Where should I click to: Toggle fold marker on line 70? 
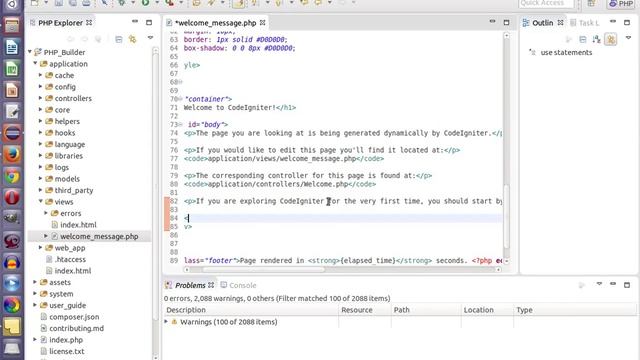point(180,99)
